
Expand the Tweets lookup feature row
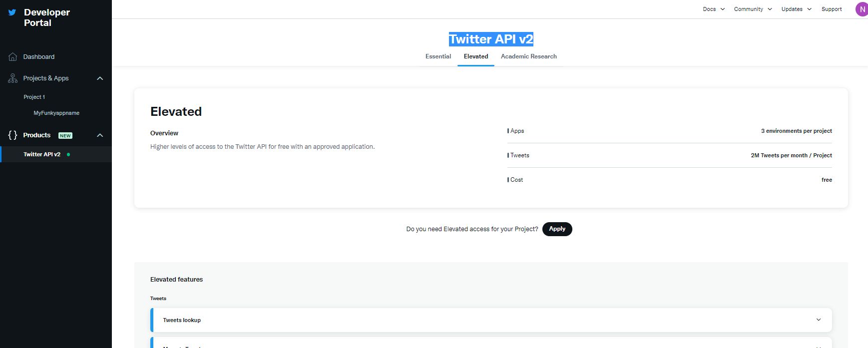818,320
